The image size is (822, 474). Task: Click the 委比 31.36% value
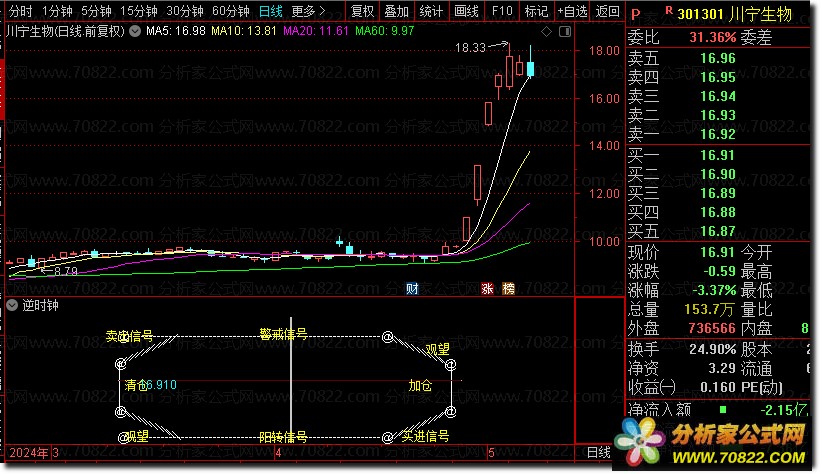point(712,37)
